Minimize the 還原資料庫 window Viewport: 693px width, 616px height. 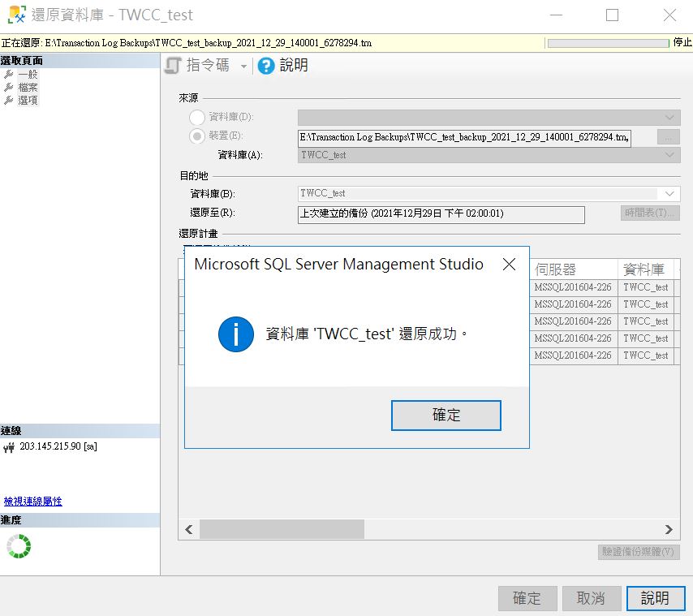pyautogui.click(x=556, y=15)
